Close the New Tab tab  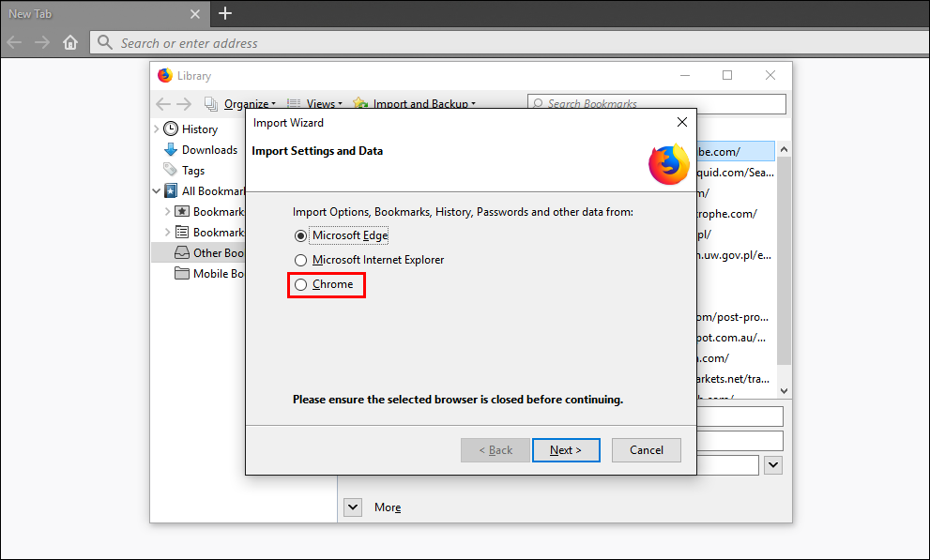(x=195, y=14)
